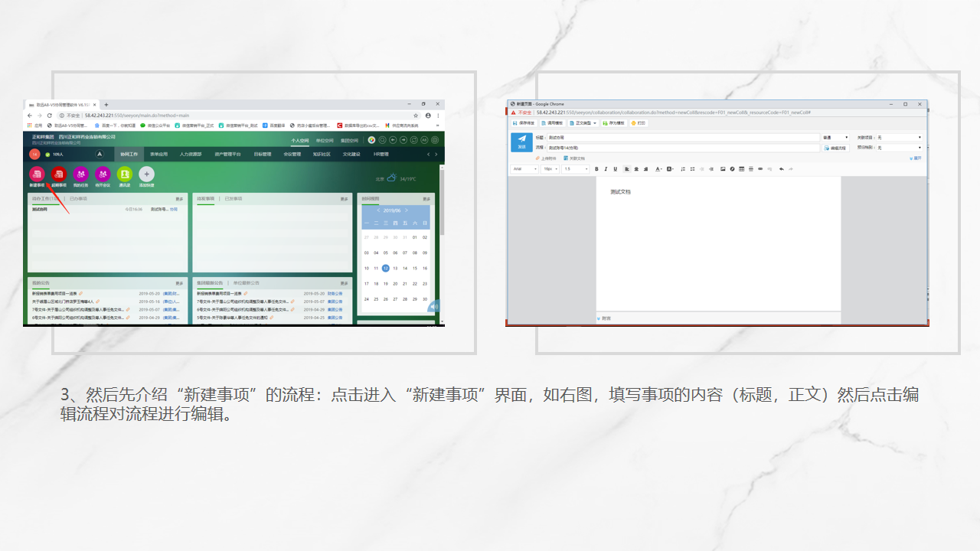Switch to the 单位空间 space tab
This screenshot has width=980, height=551.
click(325, 141)
